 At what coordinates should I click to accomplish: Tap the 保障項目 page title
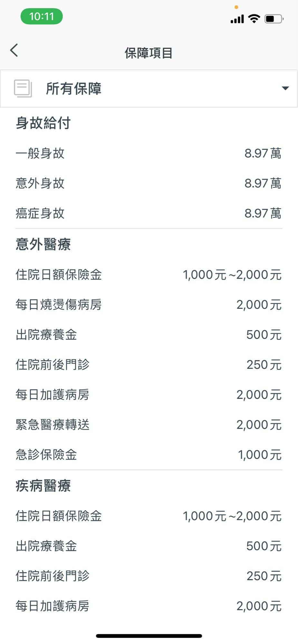pos(149,53)
